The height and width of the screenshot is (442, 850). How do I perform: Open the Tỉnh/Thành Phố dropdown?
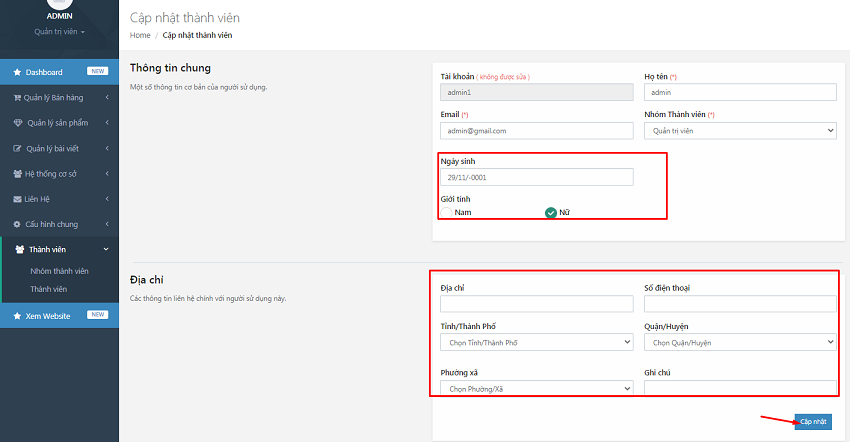coord(536,343)
